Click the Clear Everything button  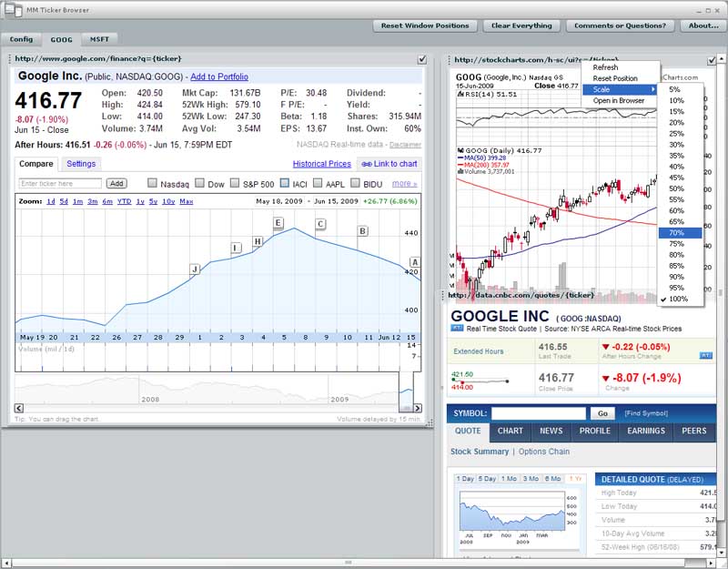click(x=521, y=26)
